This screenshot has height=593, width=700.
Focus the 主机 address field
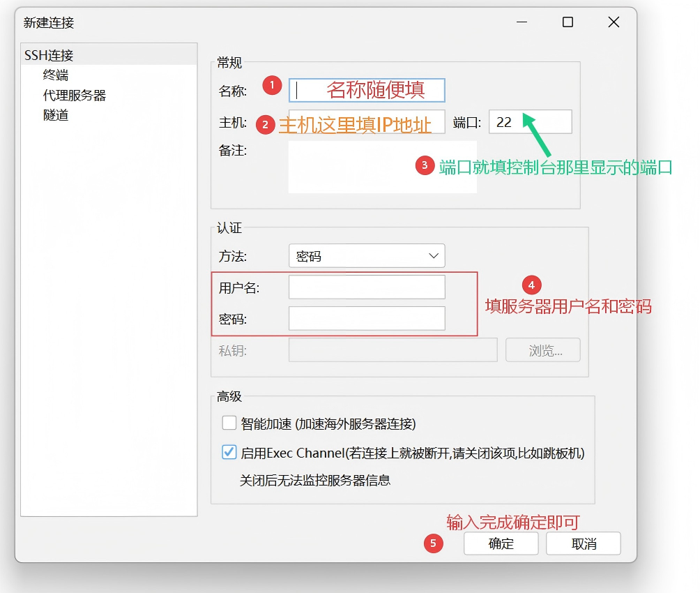pyautogui.click(x=367, y=122)
